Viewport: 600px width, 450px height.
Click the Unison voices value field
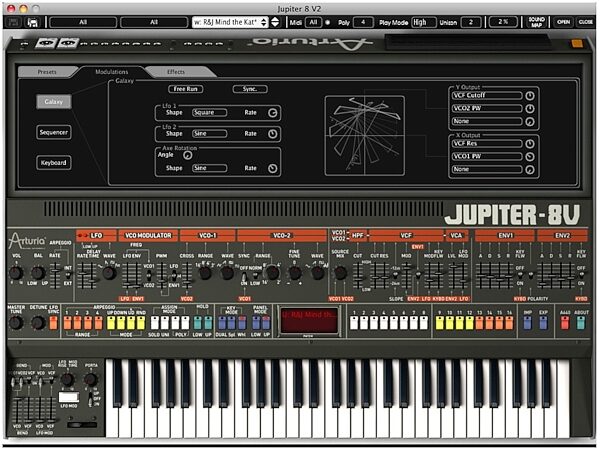tap(471, 22)
